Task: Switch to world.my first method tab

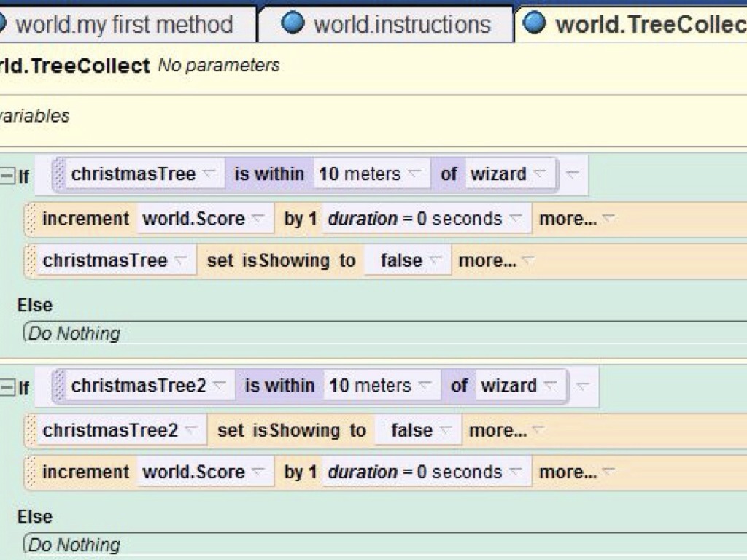Action: pyautogui.click(x=124, y=24)
